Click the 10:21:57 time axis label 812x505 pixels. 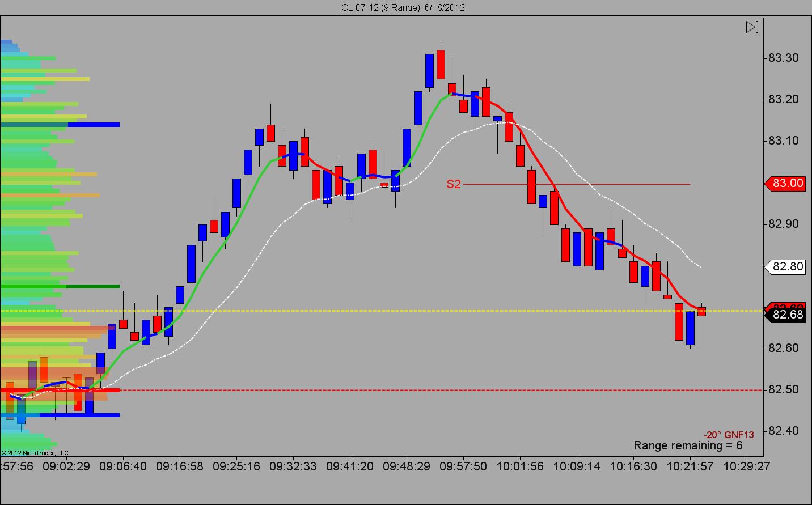(690, 466)
